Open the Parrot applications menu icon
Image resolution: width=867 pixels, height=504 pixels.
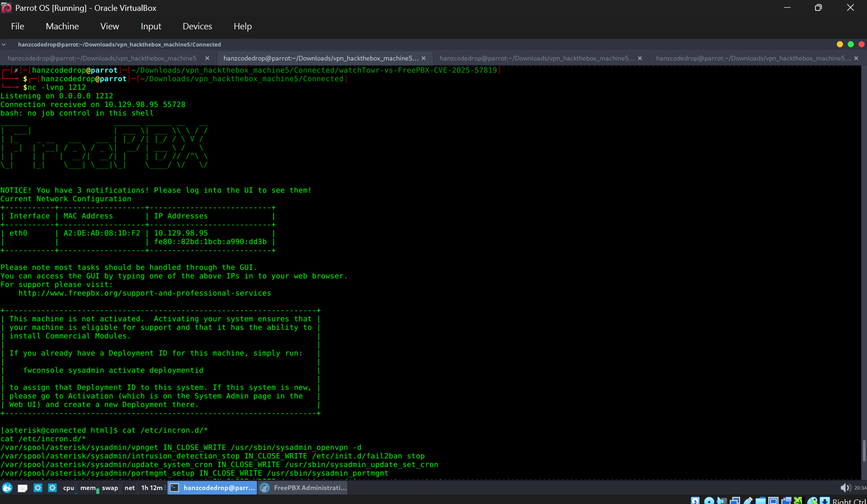tap(7, 488)
